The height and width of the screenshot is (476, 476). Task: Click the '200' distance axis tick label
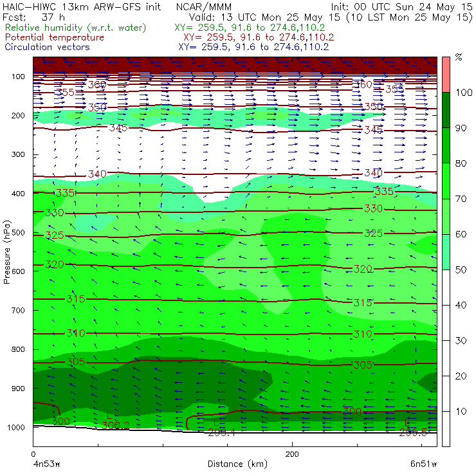tap(292, 454)
